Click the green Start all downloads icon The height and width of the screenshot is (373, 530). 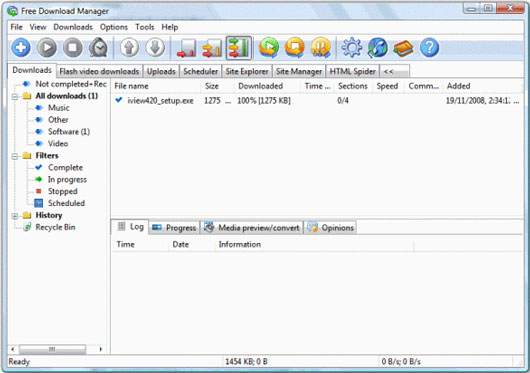click(269, 47)
